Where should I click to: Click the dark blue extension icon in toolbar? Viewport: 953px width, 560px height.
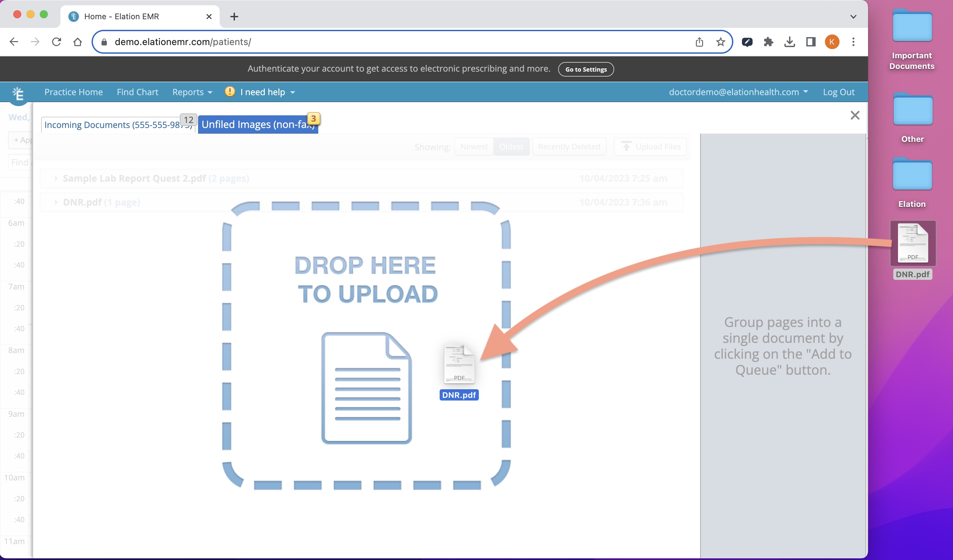[747, 42]
